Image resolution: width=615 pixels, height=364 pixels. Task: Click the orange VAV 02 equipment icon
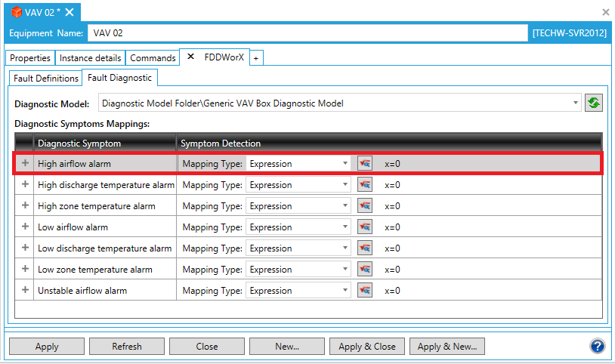click(16, 12)
